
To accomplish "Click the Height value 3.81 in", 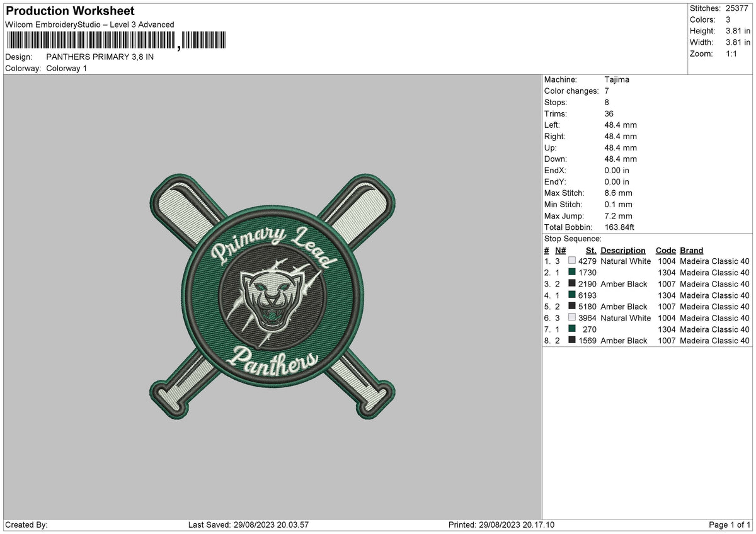I will click(x=738, y=31).
